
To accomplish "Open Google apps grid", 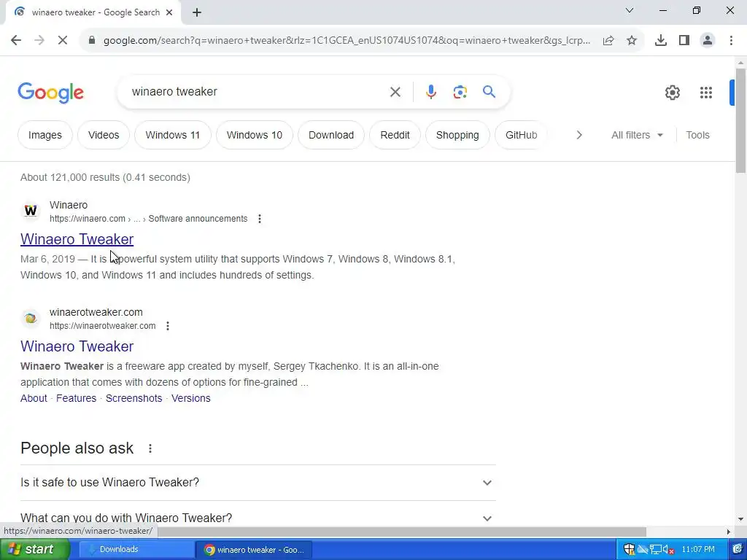I will (x=705, y=93).
